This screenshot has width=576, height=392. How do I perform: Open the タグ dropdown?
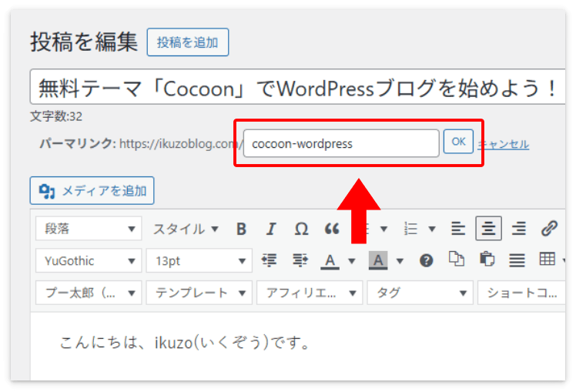(x=420, y=293)
